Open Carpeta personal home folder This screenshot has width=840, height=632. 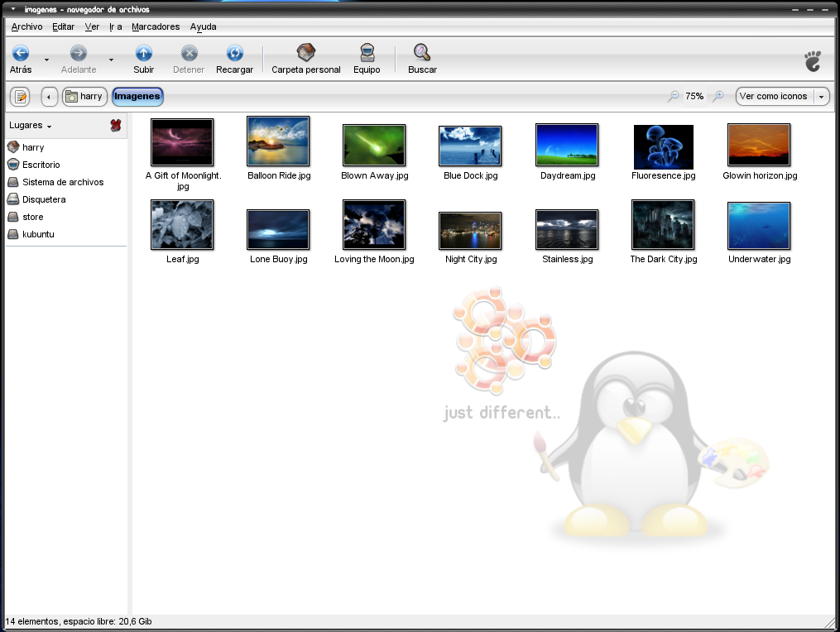tap(306, 59)
